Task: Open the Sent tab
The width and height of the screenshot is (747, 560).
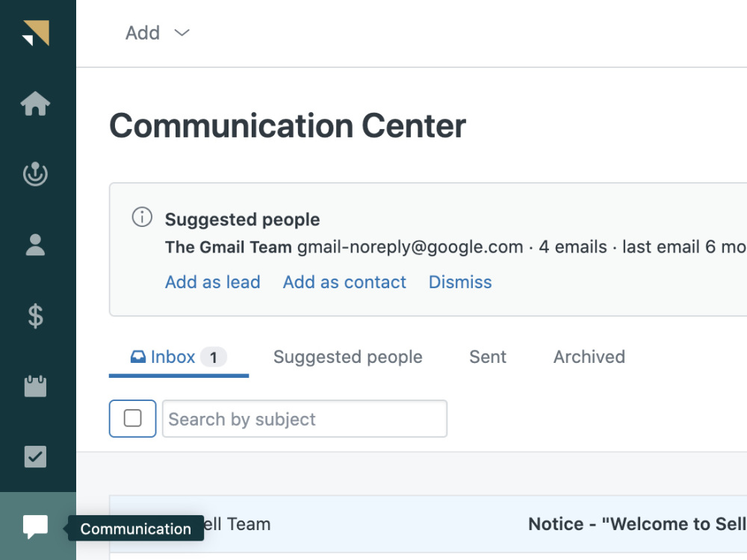Action: (x=488, y=357)
